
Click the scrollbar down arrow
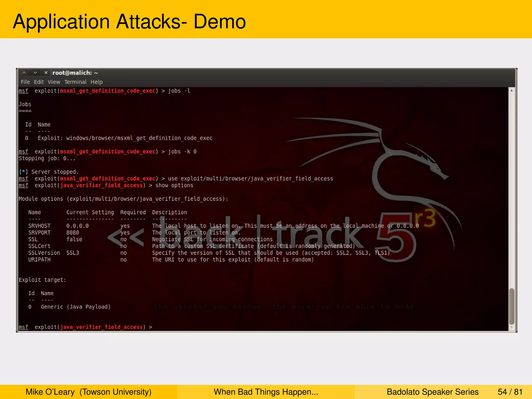click(x=511, y=327)
